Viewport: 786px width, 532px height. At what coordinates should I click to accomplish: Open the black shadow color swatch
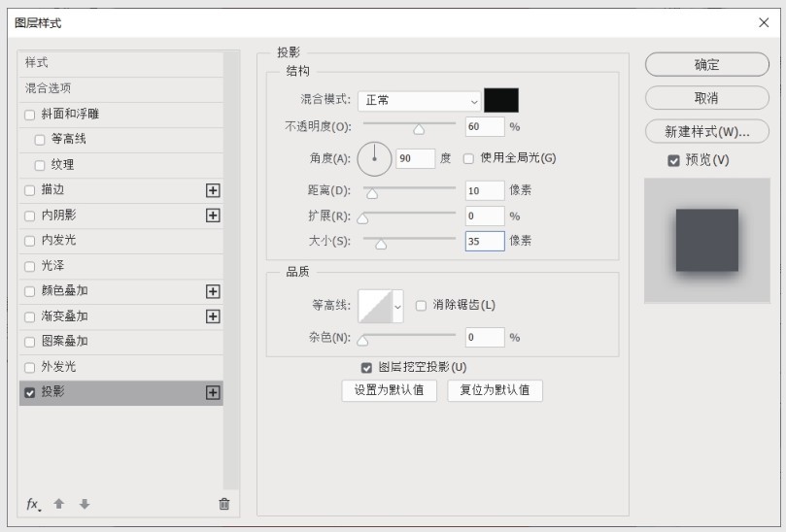(501, 100)
